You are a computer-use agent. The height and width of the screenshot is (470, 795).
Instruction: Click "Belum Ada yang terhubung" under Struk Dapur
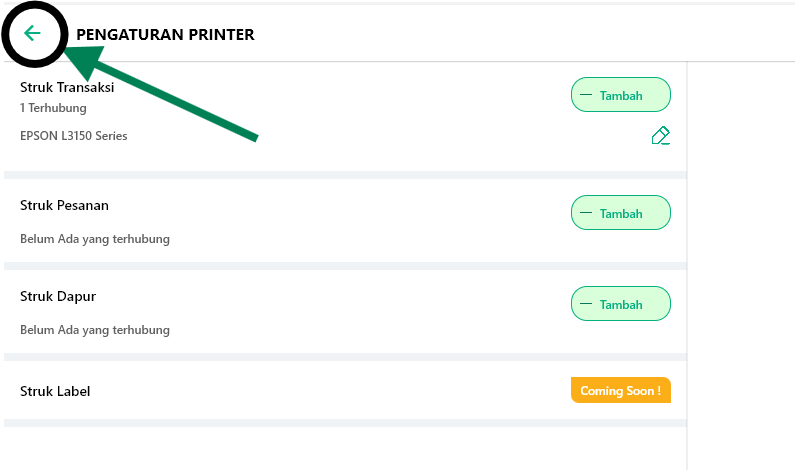pyautogui.click(x=95, y=330)
